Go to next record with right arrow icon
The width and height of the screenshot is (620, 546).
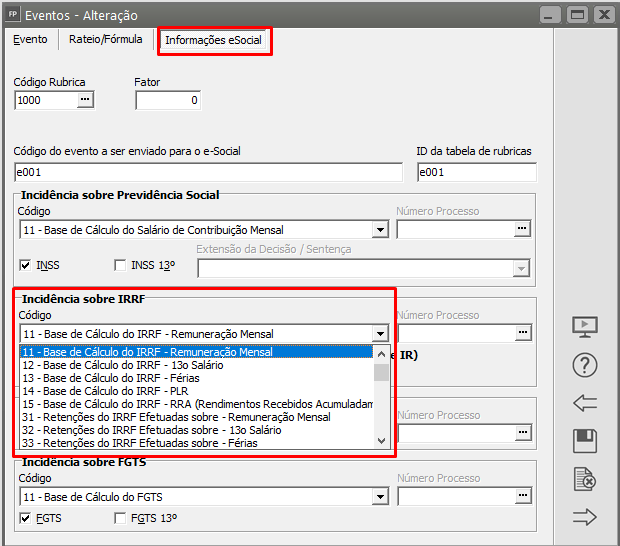point(585,517)
